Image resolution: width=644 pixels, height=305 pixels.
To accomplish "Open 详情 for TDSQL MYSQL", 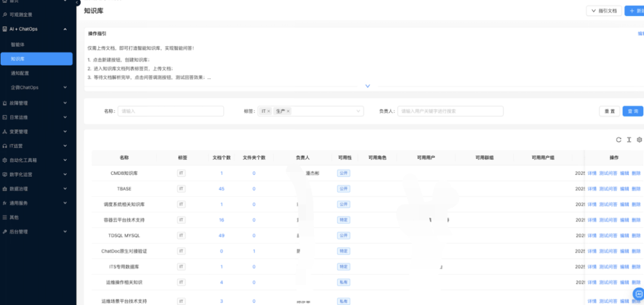I will tap(592, 236).
